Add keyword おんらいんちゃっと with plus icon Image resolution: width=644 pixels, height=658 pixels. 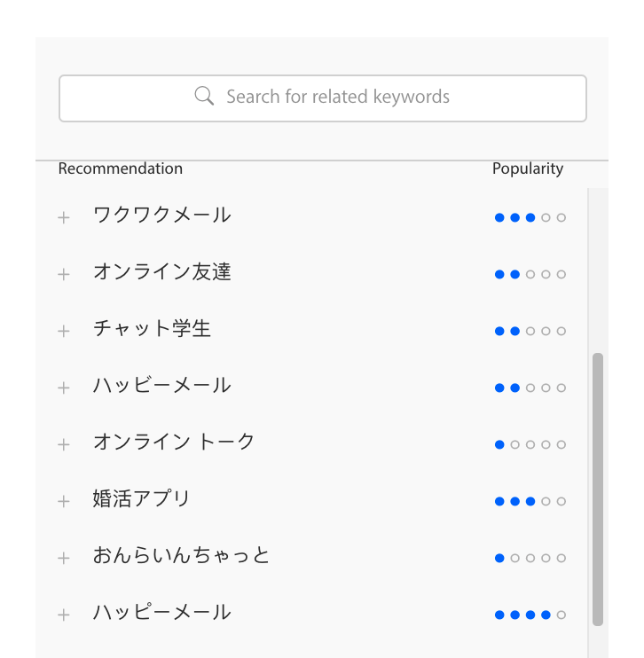[x=64, y=558]
